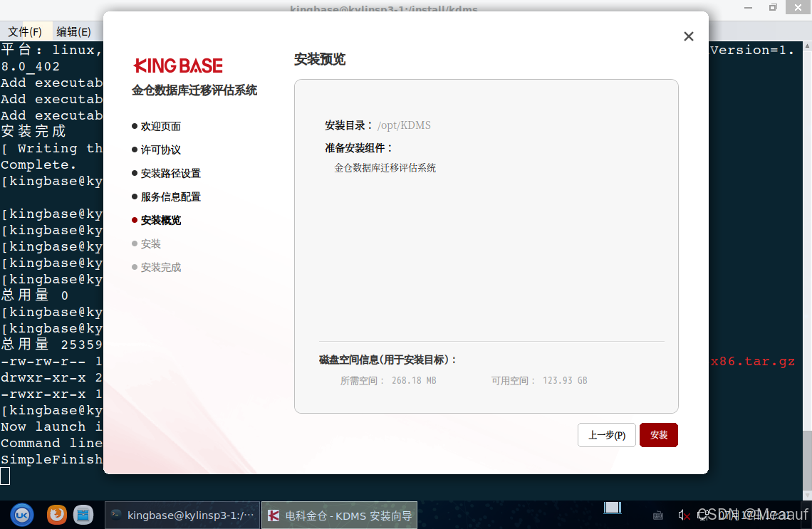Click x86.tar.gz filename in terminal
Image resolution: width=812 pixels, height=529 pixels.
pyautogui.click(x=752, y=361)
